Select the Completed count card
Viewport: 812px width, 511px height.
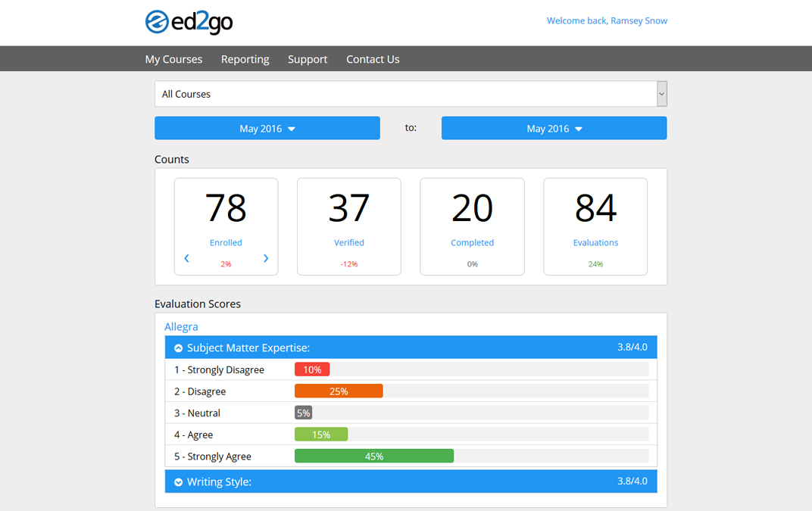[472, 226]
